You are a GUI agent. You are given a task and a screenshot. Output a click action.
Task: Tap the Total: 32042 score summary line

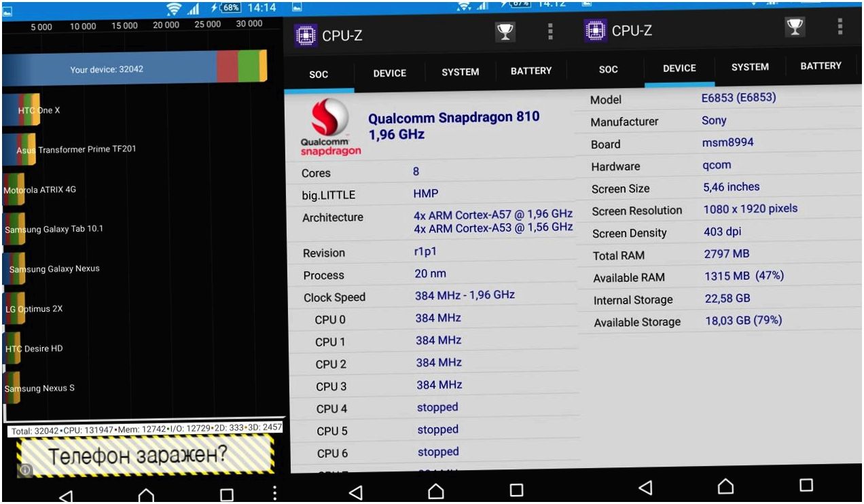point(146,429)
